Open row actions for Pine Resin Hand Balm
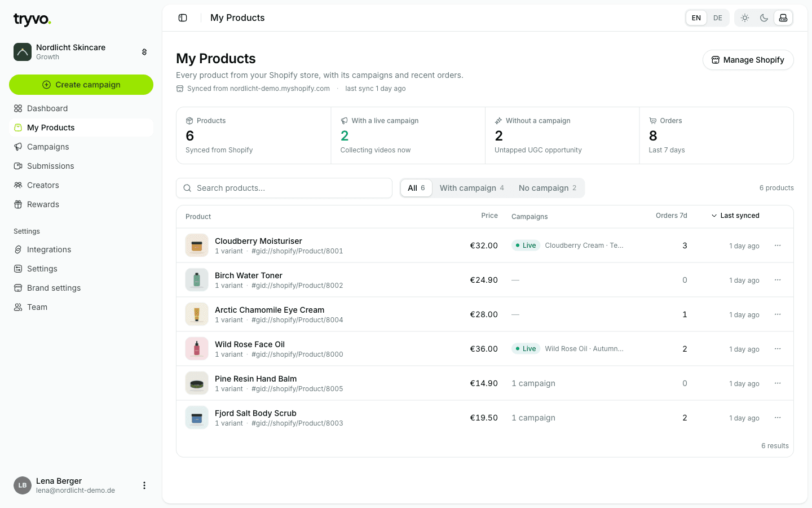812x508 pixels. pos(778,383)
